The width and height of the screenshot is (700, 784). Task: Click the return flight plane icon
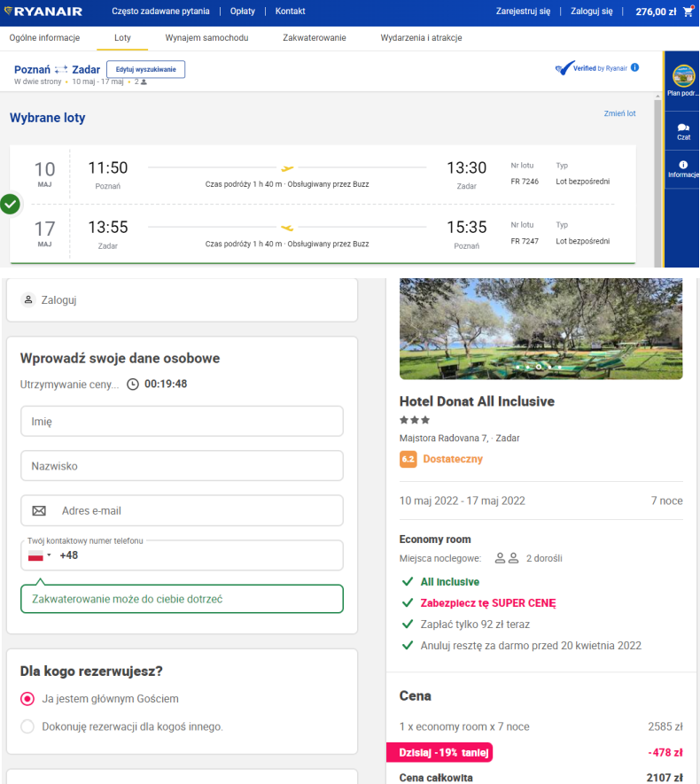(x=287, y=228)
